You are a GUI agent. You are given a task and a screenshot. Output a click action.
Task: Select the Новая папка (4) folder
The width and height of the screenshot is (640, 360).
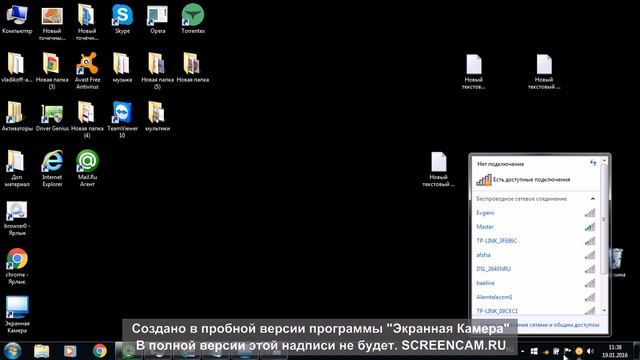[x=87, y=119]
